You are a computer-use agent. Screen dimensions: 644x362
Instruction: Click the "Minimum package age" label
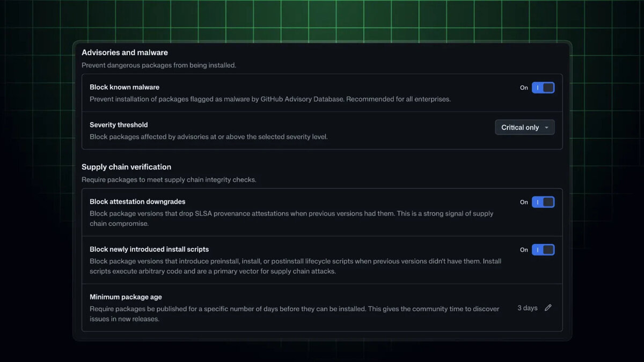[126, 297]
